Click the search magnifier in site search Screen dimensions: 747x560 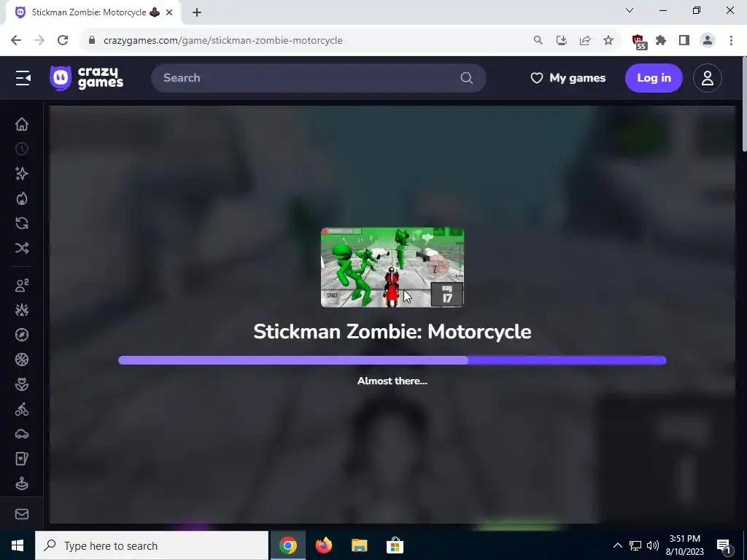point(467,78)
